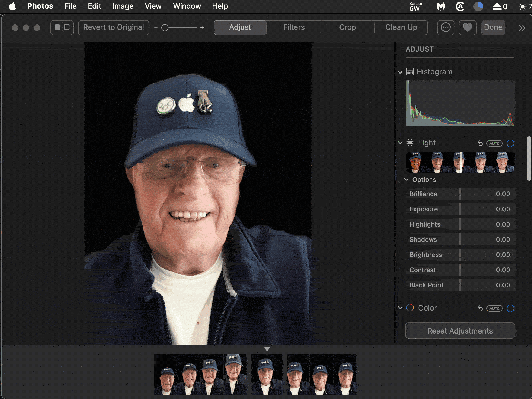Click the Reset Adjustments button

click(460, 331)
